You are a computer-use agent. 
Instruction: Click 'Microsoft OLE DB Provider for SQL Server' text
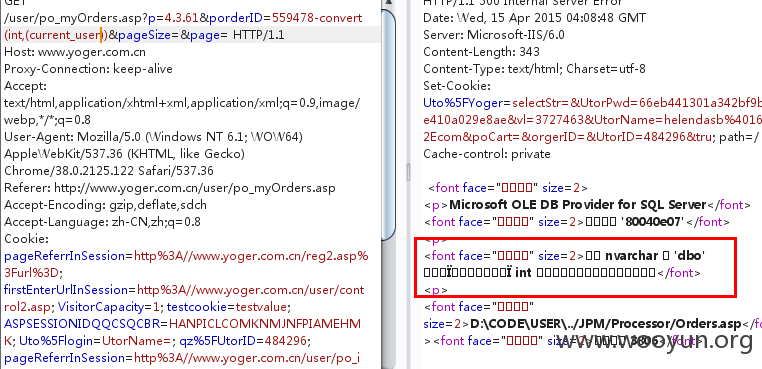(x=577, y=205)
